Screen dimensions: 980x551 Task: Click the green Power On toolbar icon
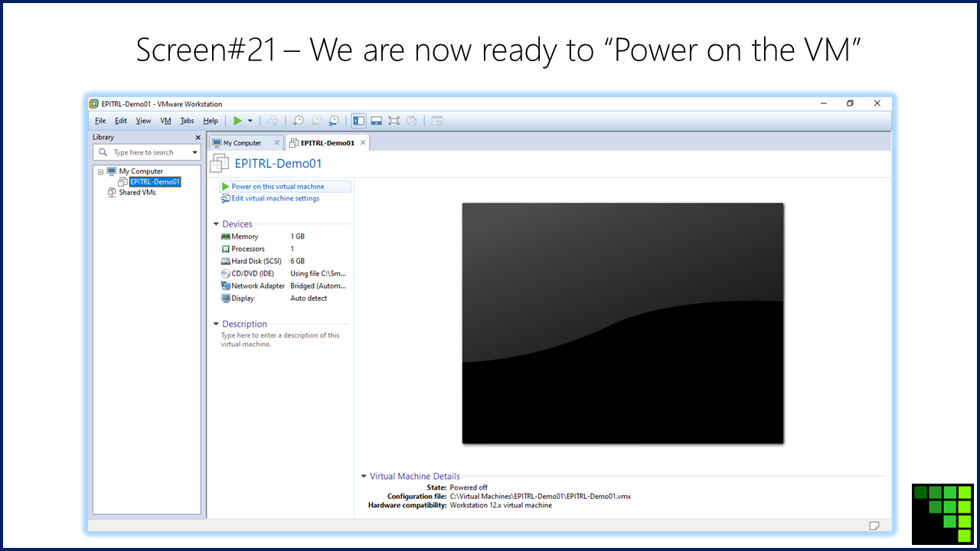(238, 121)
